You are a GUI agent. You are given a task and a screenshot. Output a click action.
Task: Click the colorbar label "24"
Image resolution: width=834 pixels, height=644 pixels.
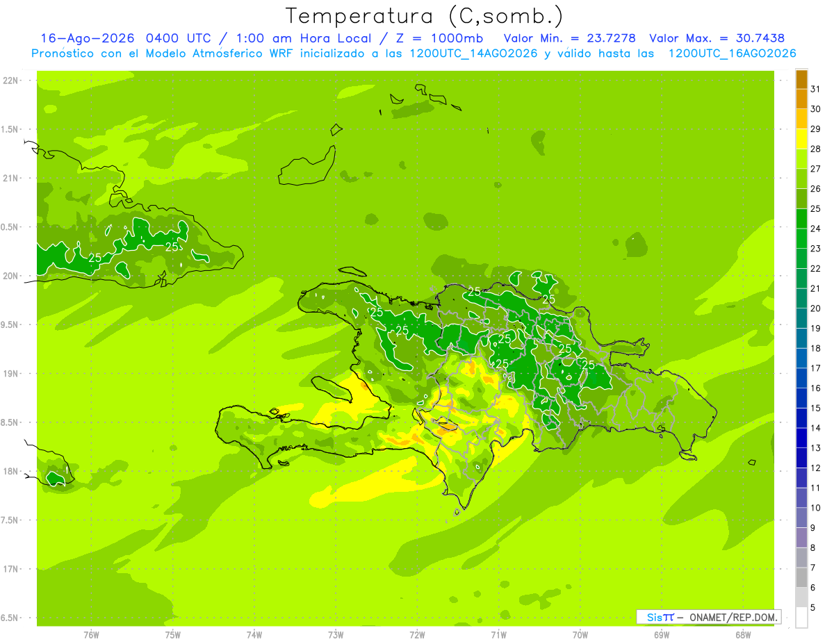coord(816,229)
